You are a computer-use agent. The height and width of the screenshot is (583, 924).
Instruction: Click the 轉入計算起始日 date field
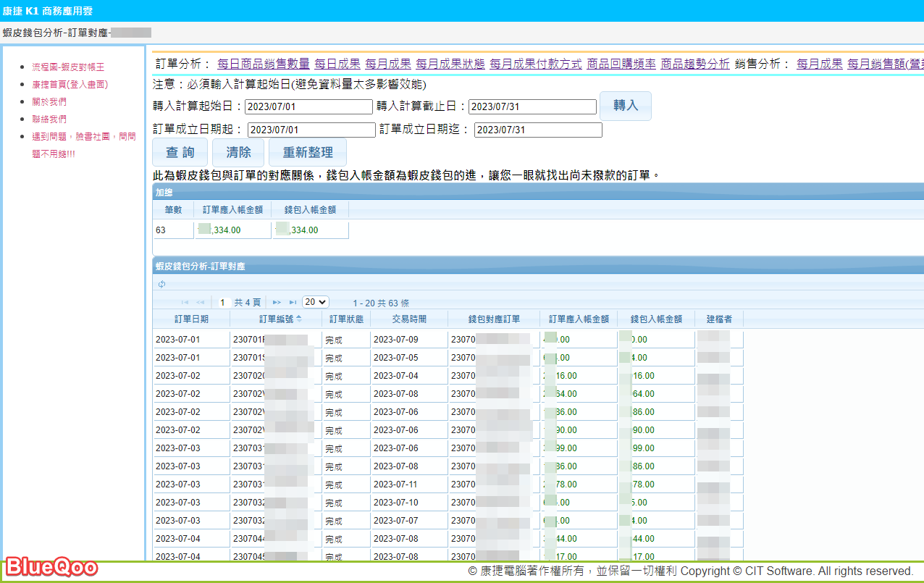(x=308, y=106)
